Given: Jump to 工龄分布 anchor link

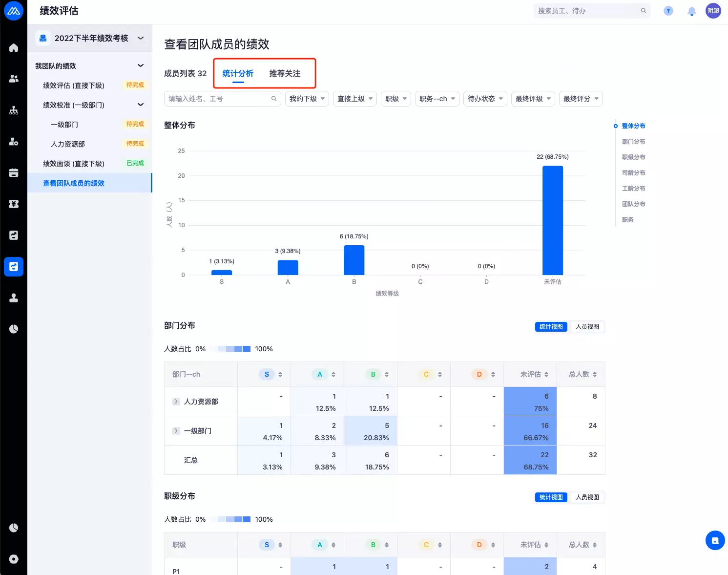Looking at the screenshot, I should (633, 189).
